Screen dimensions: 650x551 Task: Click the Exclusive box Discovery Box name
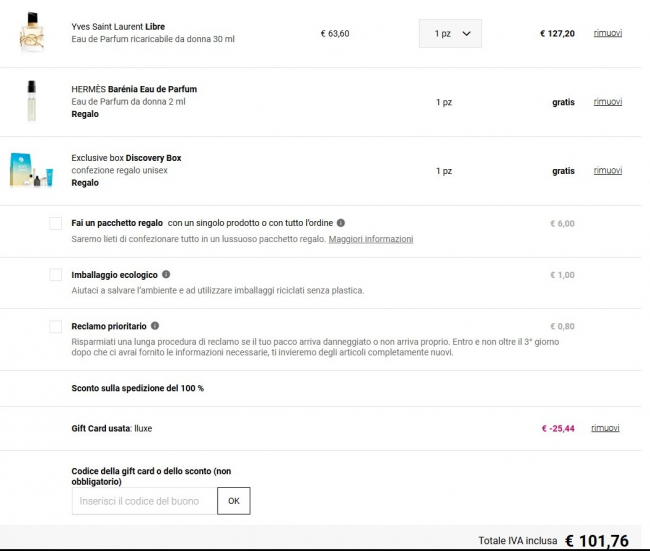click(126, 158)
